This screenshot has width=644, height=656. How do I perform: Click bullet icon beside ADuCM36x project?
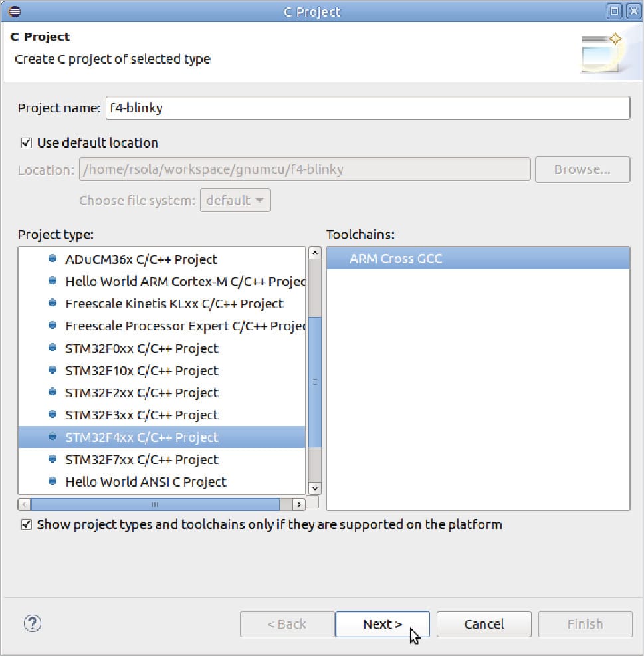pos(53,259)
